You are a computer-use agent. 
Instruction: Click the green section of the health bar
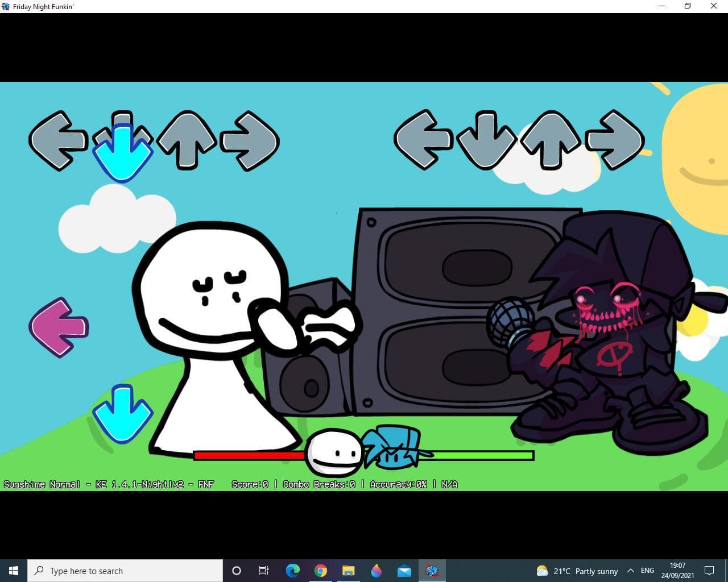click(482, 455)
